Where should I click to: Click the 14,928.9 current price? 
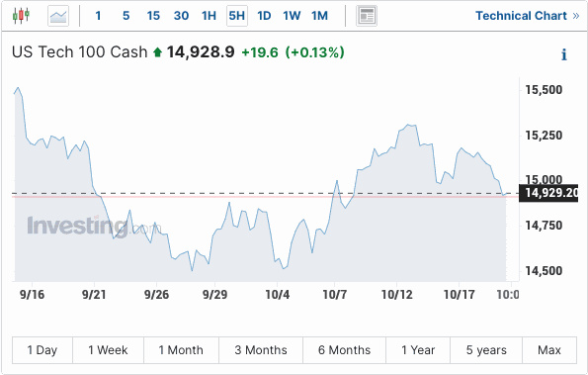click(201, 52)
